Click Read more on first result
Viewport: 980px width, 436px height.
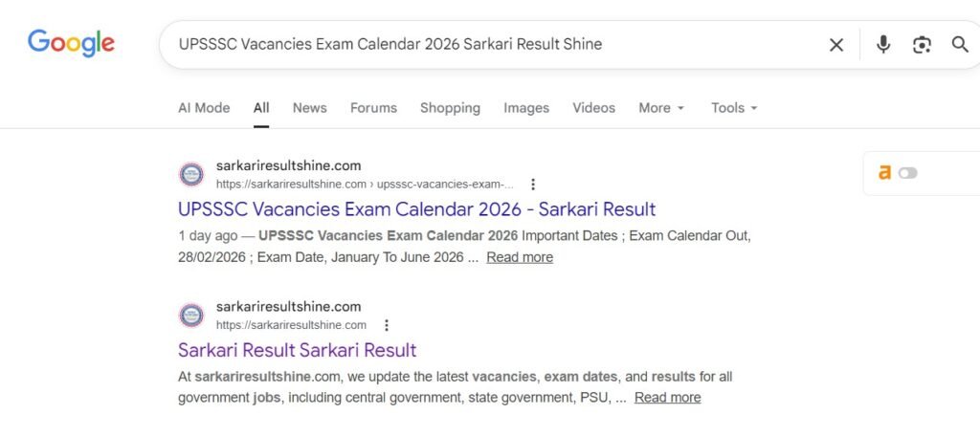(x=519, y=257)
